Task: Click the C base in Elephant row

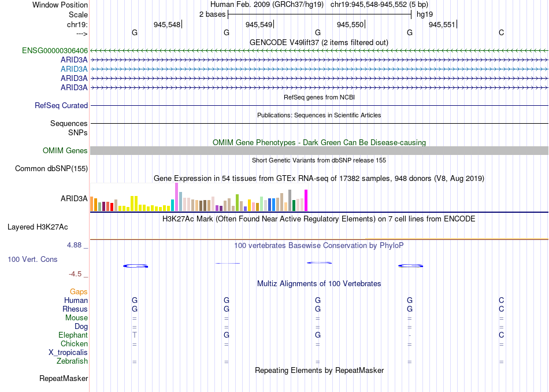Action: pos(502,335)
